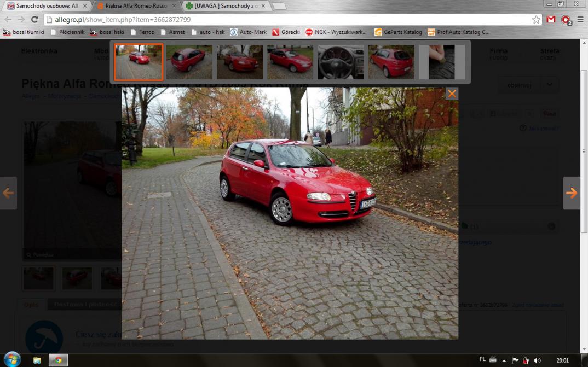
Task: Go to previous photo with orange left arrow
Action: [8, 193]
